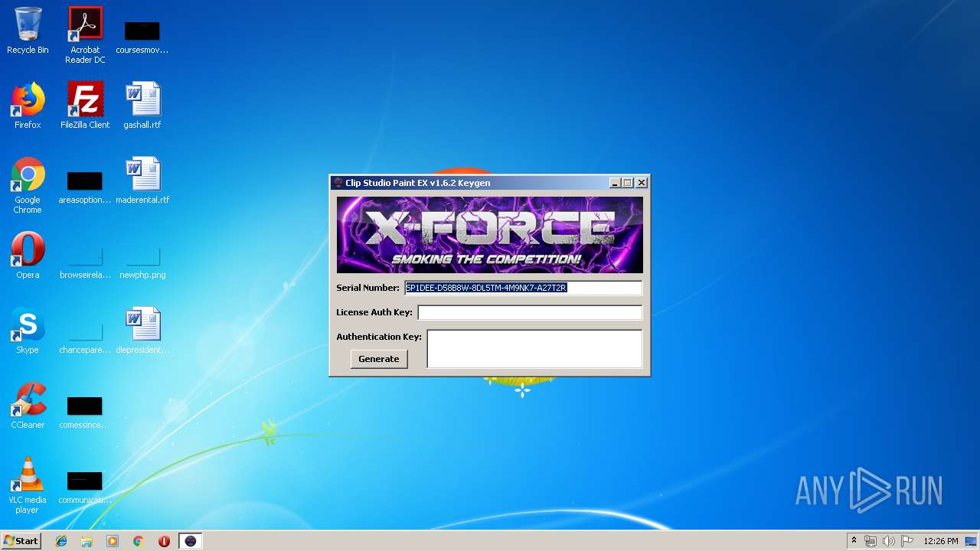Close the Clip Studio Paint keygen window

point(642,183)
